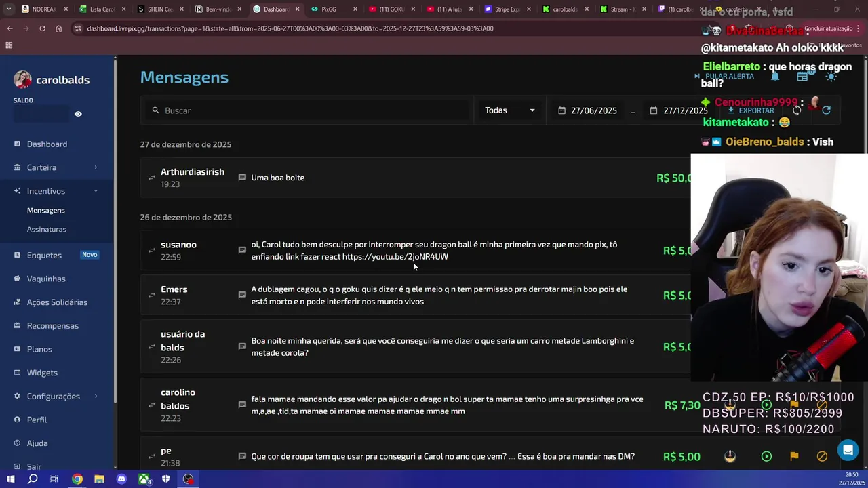This screenshot has height=488, width=868.
Task: Open the Todas status filter dropdown
Action: tap(510, 110)
